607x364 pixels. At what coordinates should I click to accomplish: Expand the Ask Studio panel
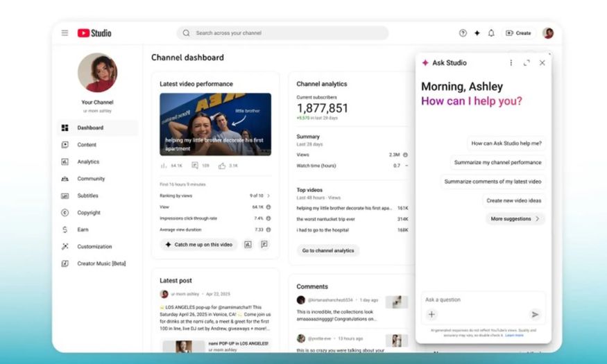tap(527, 62)
